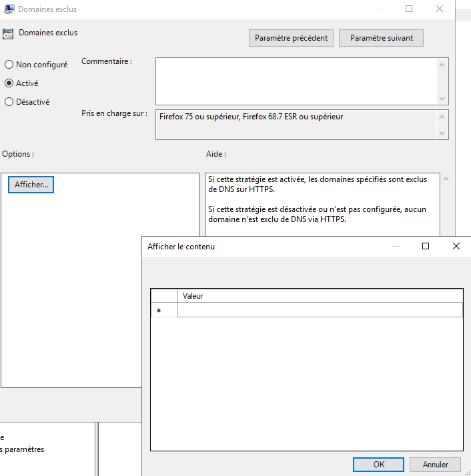
Task: Select the new-row asterisk header
Action: (x=164, y=310)
